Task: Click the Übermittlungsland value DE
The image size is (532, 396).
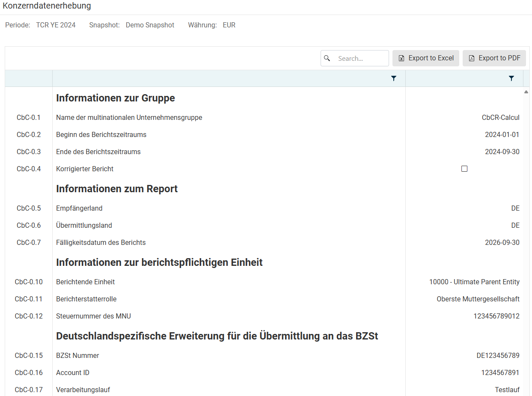Action: [515, 225]
